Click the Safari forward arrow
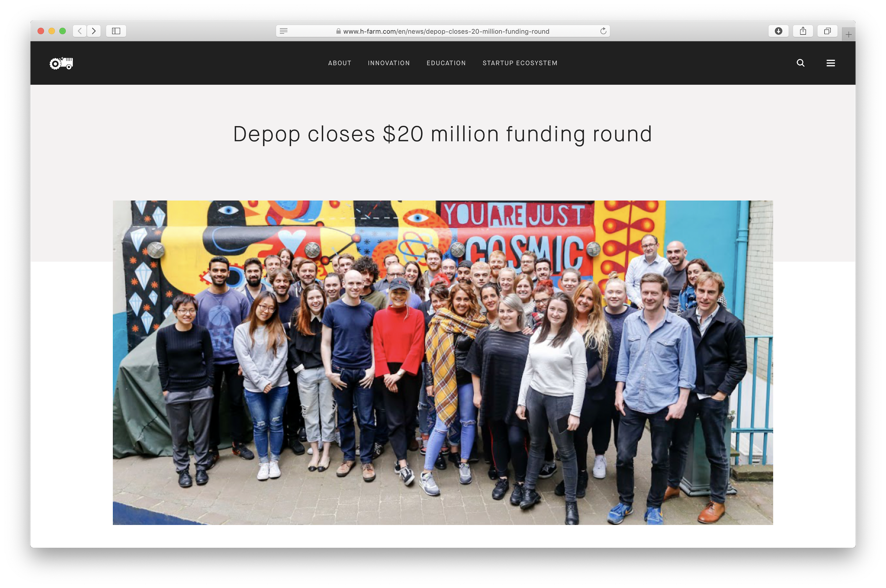The image size is (886, 588). point(94,31)
